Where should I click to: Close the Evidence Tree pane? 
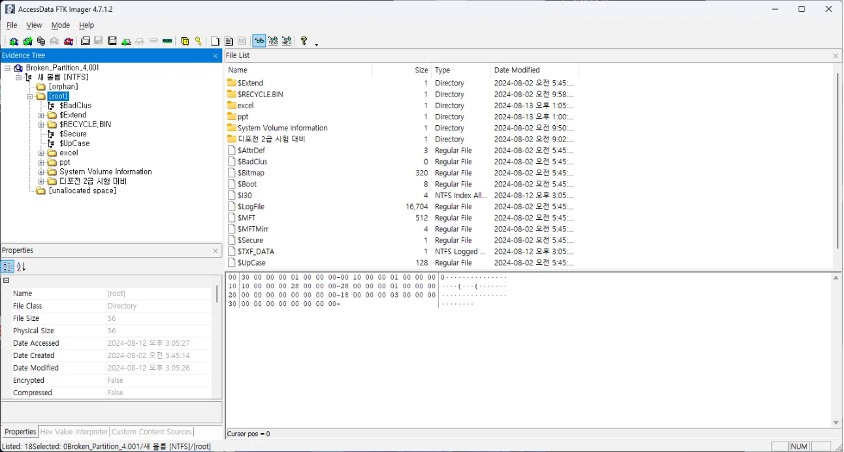tap(215, 55)
